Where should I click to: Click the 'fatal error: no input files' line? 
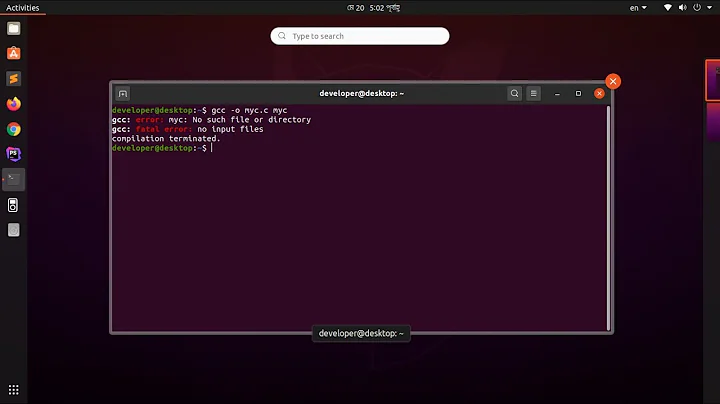point(188,129)
